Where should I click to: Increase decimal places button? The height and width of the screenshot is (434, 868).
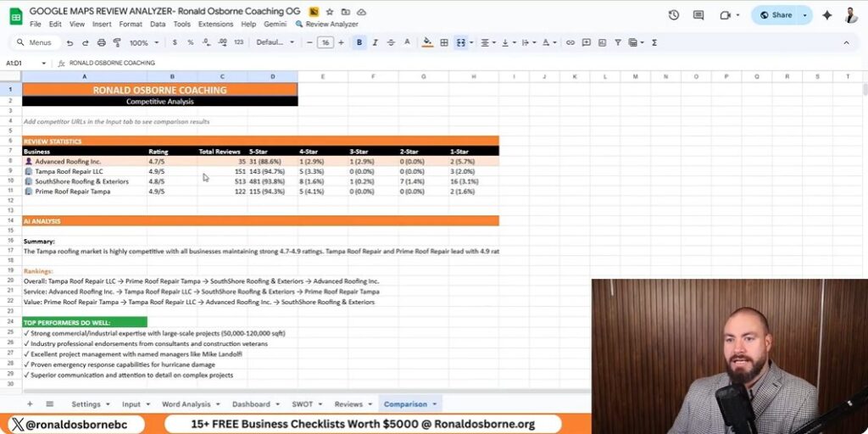(223, 42)
